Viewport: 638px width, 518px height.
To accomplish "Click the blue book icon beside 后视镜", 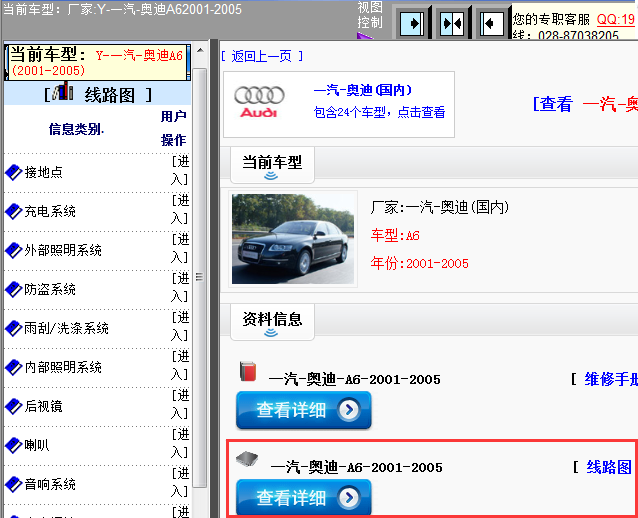I will point(13,407).
